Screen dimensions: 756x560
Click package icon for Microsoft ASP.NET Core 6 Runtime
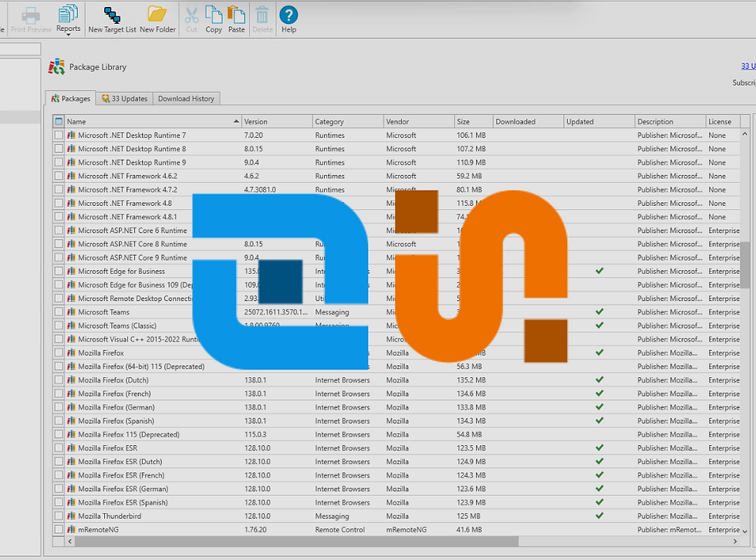[71, 231]
